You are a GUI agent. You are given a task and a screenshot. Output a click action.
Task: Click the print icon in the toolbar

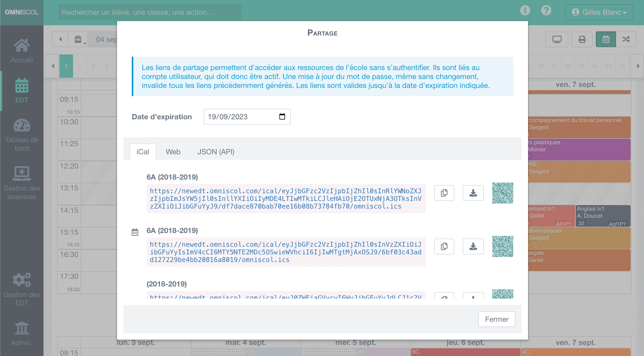(582, 39)
